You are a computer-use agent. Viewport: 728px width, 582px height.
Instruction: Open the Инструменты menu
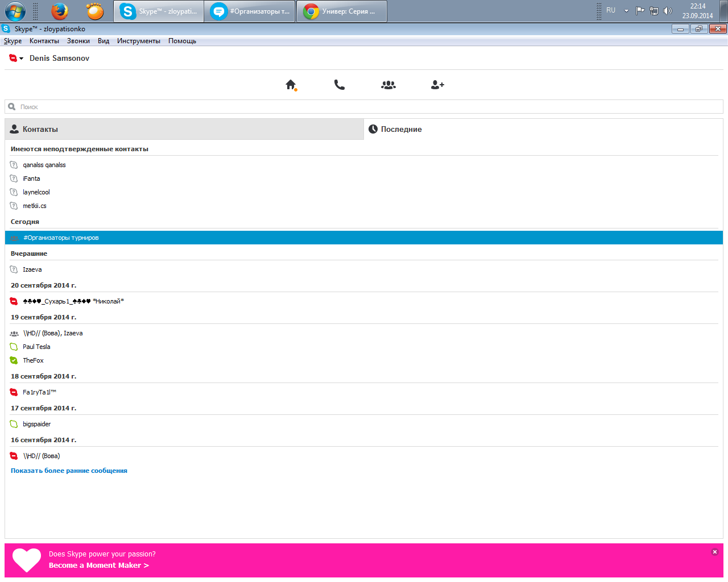point(139,41)
